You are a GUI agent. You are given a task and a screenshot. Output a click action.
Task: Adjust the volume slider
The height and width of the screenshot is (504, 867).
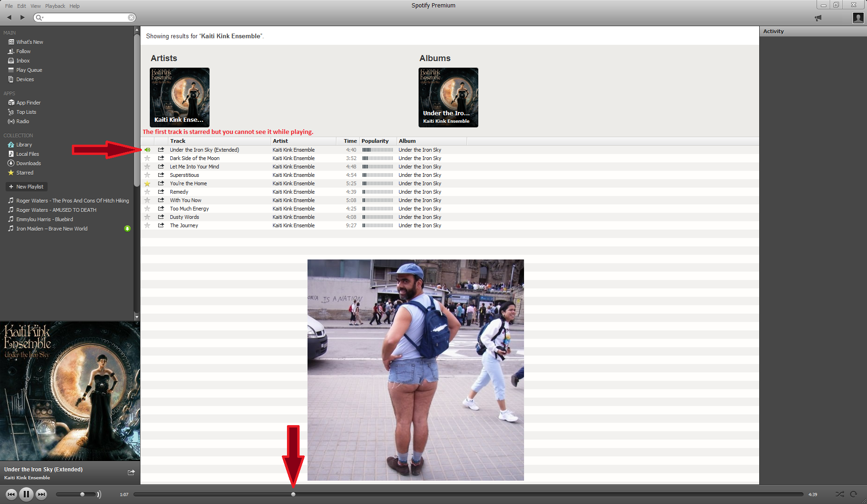tap(76, 494)
